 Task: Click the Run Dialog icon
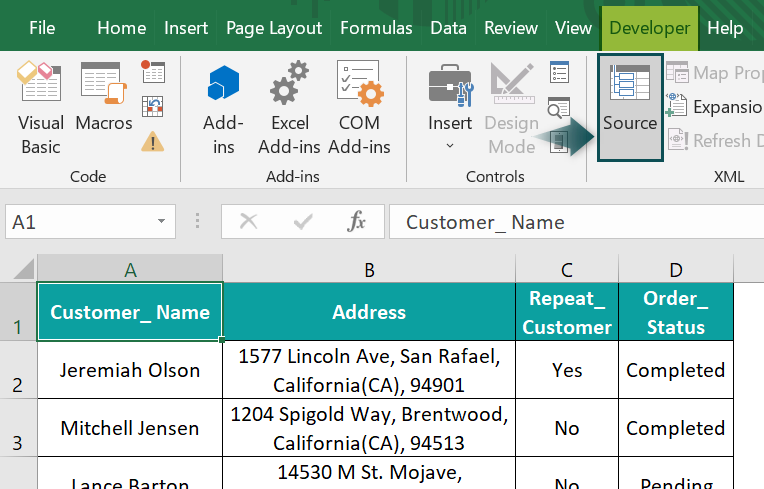(559, 142)
